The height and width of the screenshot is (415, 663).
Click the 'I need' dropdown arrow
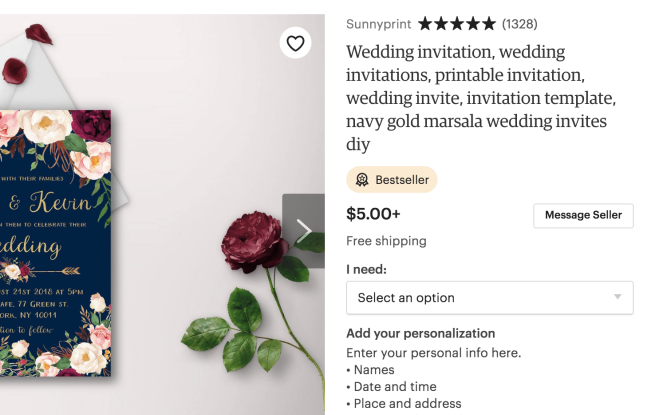tap(618, 297)
